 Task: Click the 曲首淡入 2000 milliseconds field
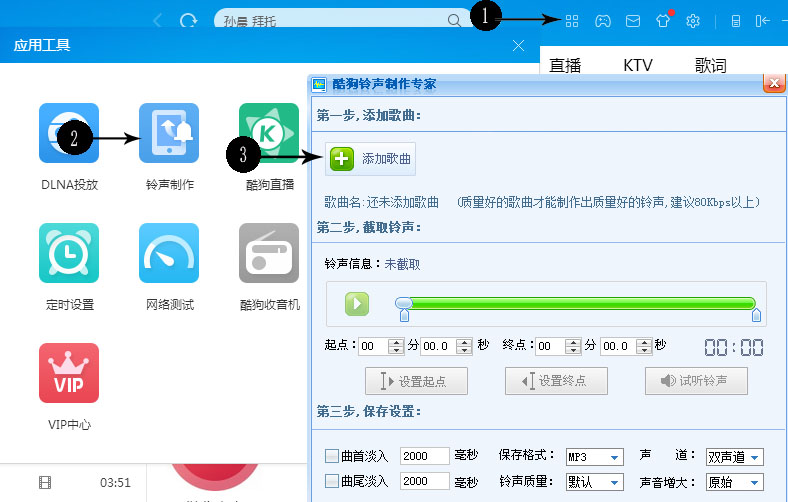425,456
